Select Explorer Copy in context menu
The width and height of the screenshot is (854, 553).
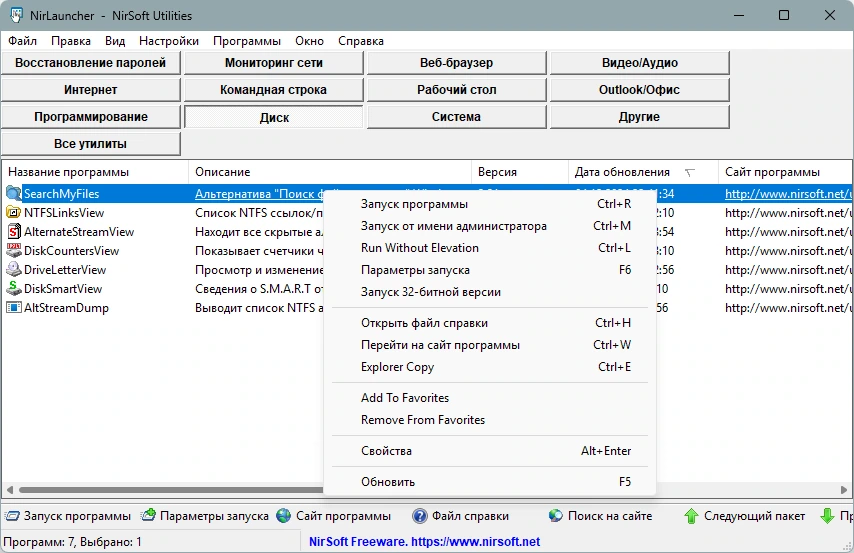click(490, 367)
